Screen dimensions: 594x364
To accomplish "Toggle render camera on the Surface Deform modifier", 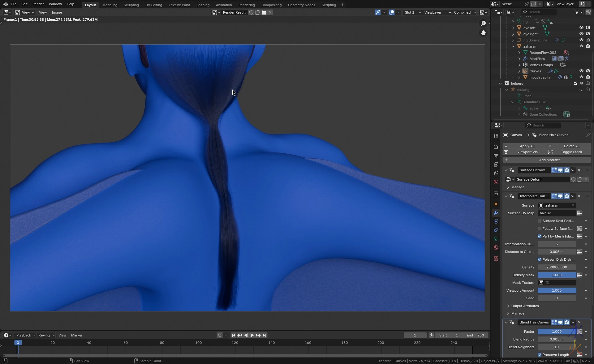I will tap(566, 170).
